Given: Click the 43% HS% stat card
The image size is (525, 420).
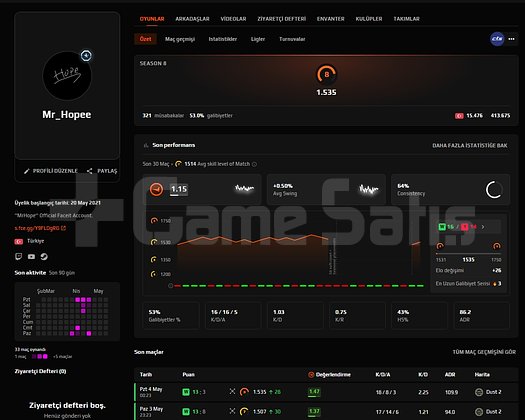Looking at the screenshot, I should (419, 316).
